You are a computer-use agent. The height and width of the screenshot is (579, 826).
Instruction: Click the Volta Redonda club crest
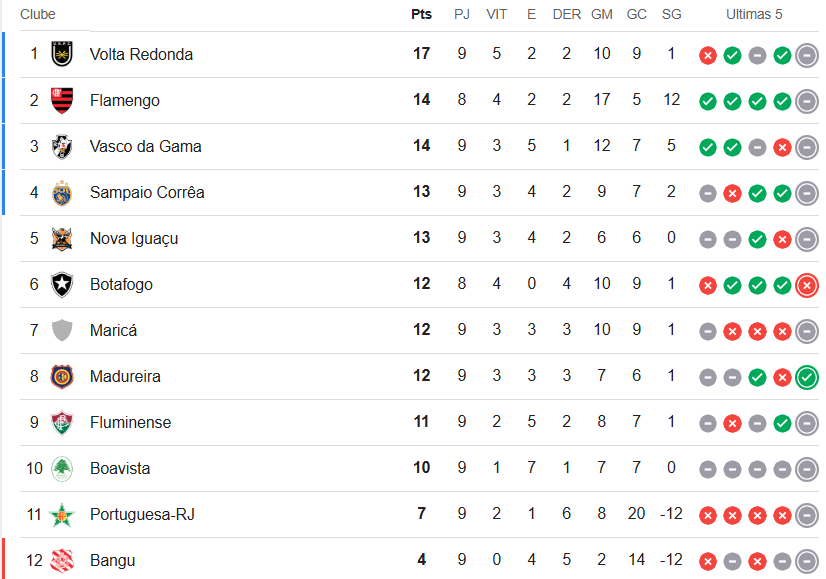pyautogui.click(x=62, y=54)
